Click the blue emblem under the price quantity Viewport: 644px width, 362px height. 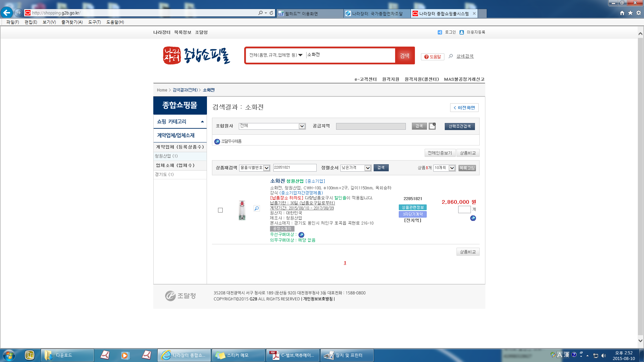[473, 218]
